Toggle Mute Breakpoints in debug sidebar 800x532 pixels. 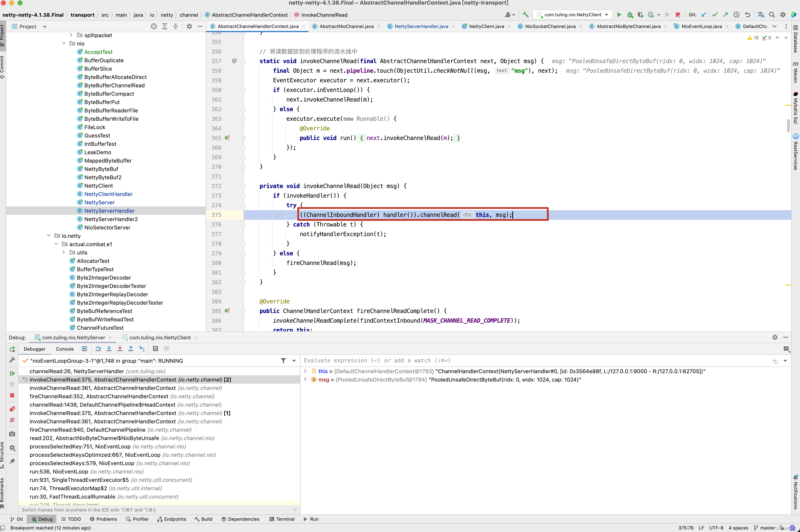point(12,420)
